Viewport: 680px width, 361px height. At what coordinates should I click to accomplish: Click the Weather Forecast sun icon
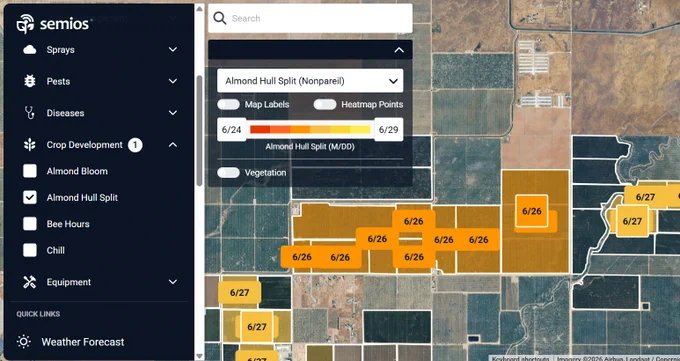23,342
